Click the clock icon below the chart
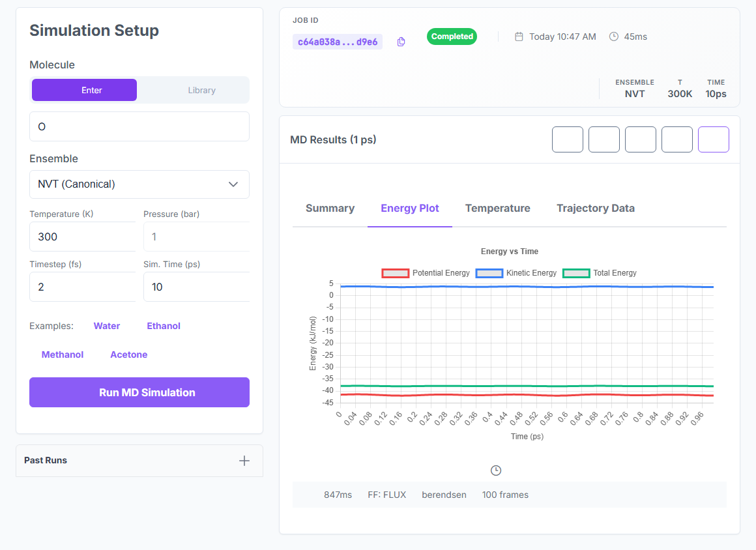Viewport: 756px width, 550px height. pyautogui.click(x=496, y=470)
